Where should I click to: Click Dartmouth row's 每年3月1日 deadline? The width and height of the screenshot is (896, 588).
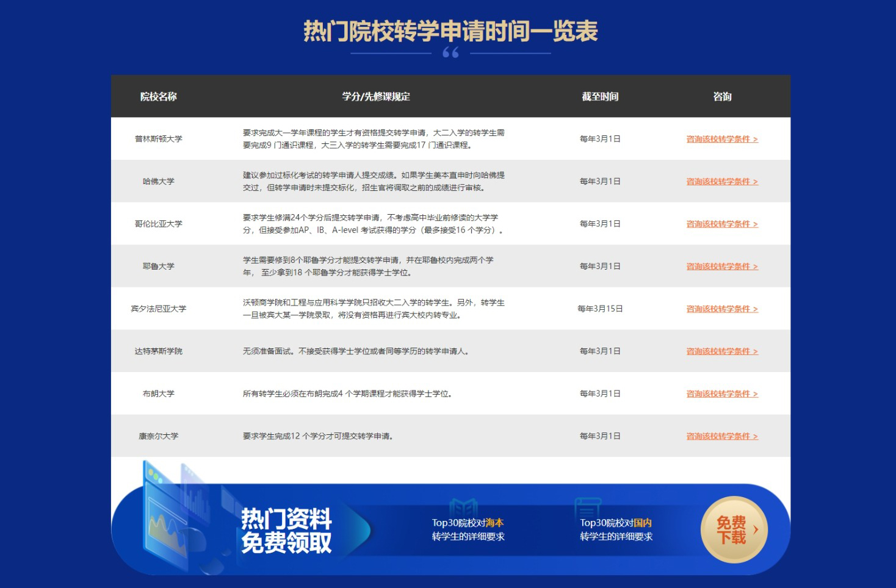click(600, 351)
